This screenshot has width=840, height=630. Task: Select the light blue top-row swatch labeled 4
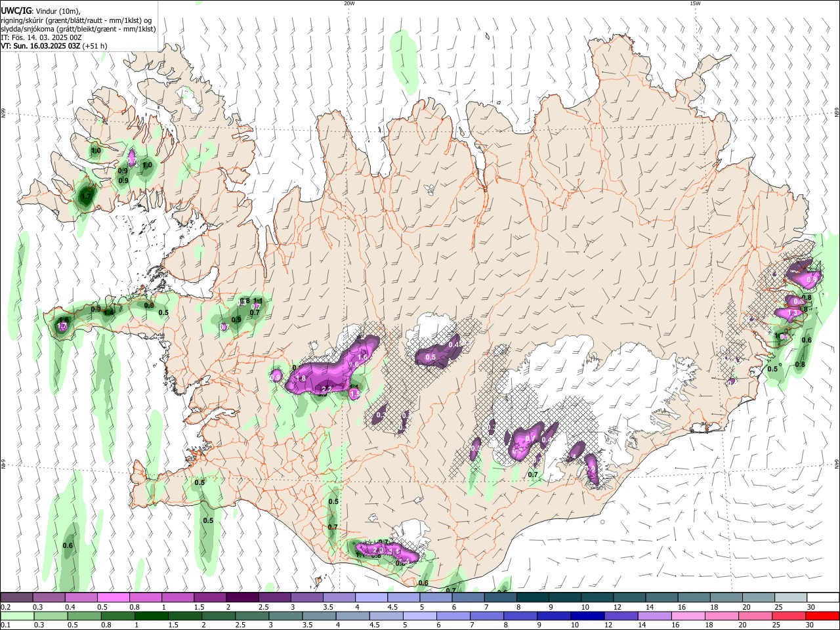click(370, 598)
